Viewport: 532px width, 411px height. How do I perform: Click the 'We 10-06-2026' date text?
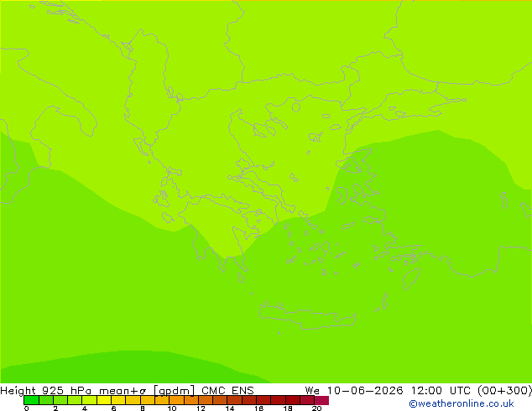[354, 390]
